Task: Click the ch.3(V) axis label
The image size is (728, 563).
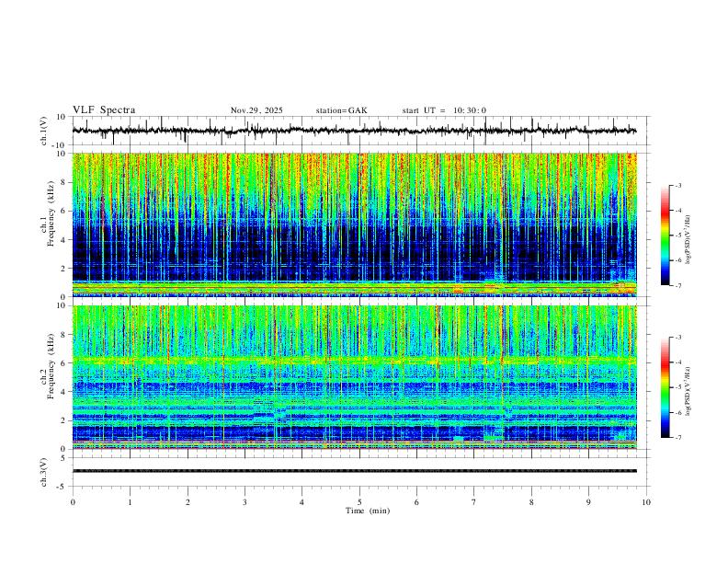Action: pyautogui.click(x=44, y=472)
